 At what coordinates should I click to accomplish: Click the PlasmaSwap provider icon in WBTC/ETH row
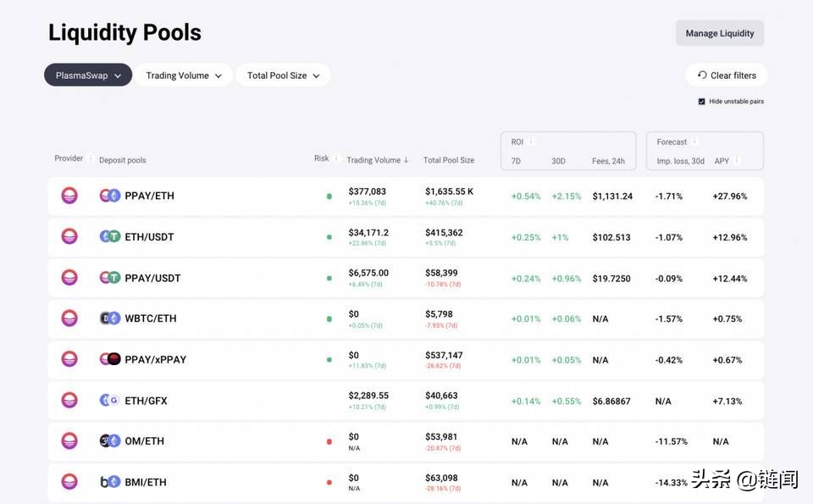(x=69, y=318)
